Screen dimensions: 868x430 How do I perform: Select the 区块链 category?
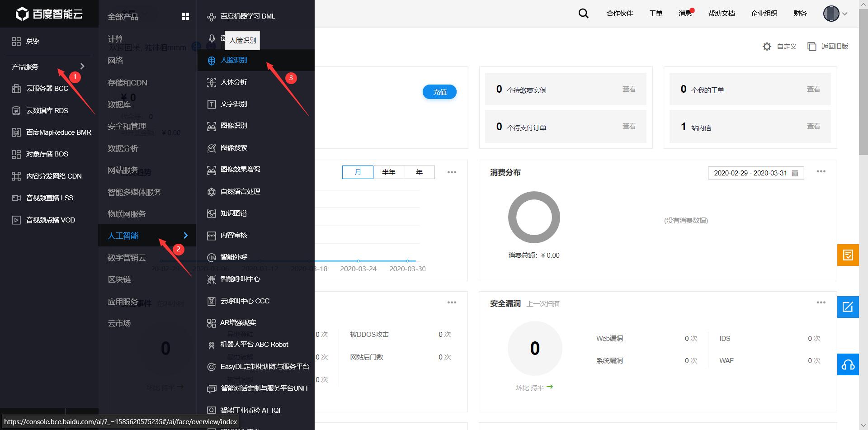(x=119, y=279)
